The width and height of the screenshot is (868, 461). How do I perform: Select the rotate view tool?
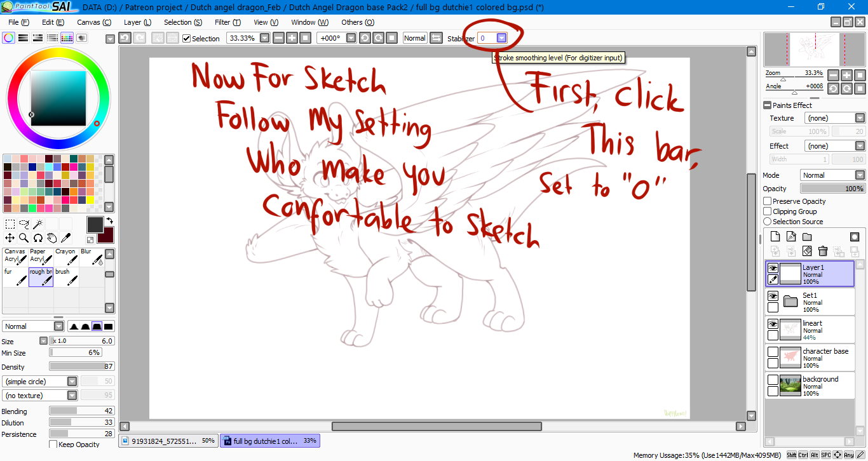point(38,238)
